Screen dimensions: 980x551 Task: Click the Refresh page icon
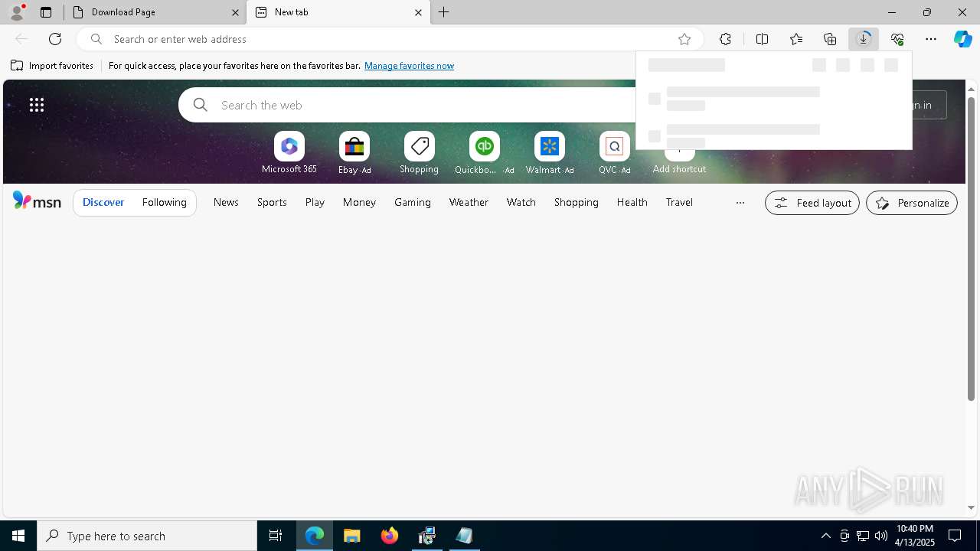pos(55,39)
